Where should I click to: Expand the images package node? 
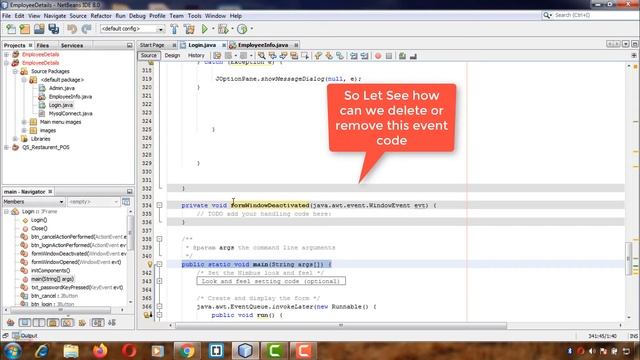click(x=24, y=131)
